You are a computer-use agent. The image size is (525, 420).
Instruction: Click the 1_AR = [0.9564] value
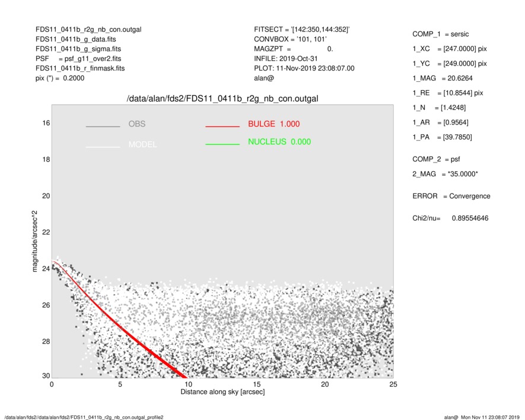tap(440, 123)
